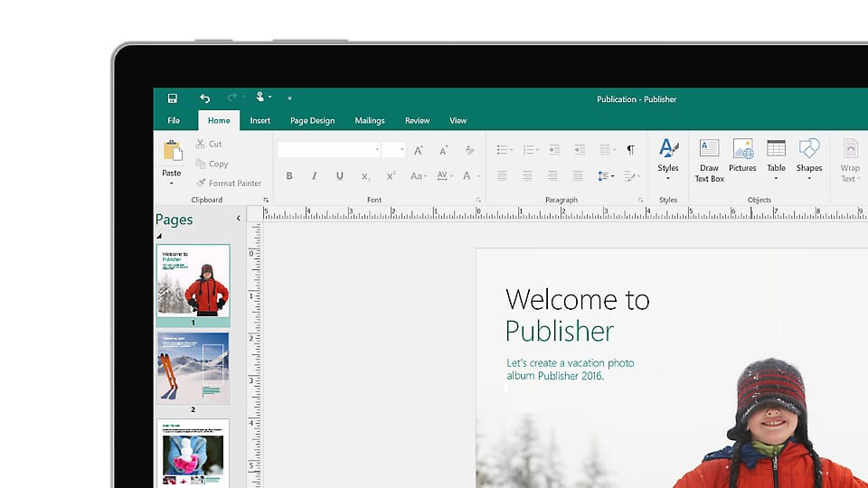868x488 pixels.
Task: Undo the last action
Action: click(x=205, y=99)
